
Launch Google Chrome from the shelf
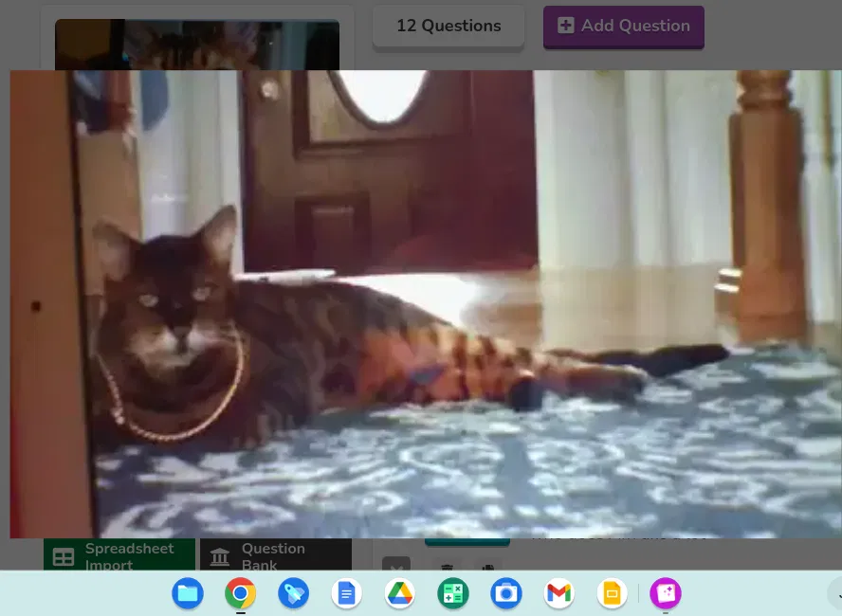click(x=240, y=593)
